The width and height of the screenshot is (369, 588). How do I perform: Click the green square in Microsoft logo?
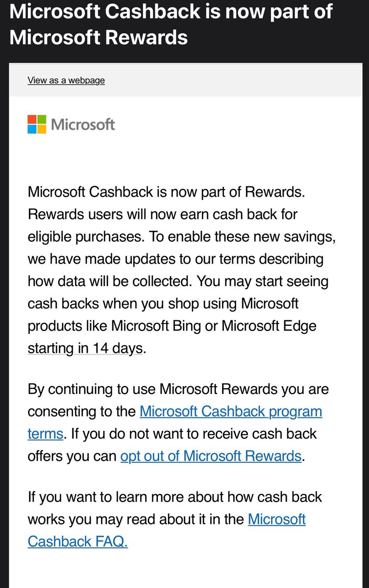(x=42, y=120)
